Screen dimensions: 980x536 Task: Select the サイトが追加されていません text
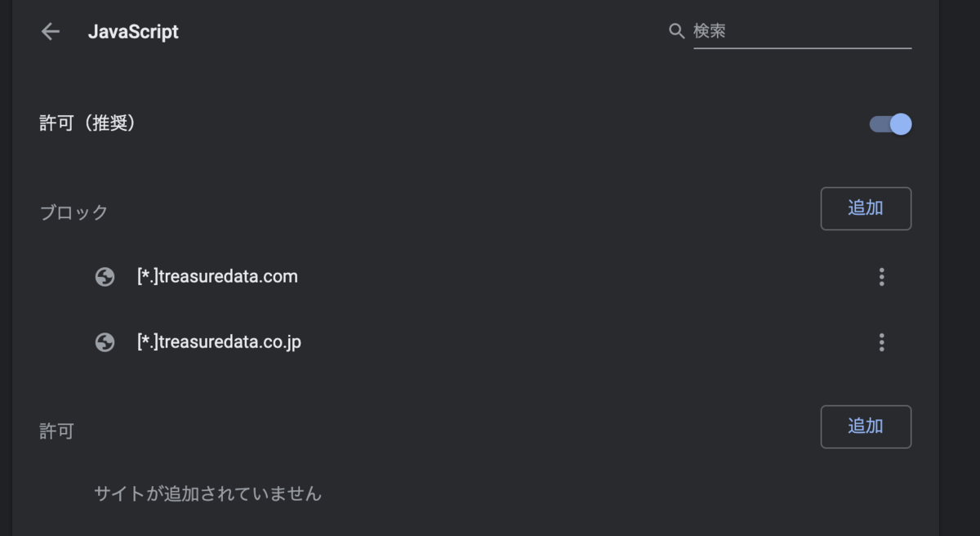tap(208, 494)
